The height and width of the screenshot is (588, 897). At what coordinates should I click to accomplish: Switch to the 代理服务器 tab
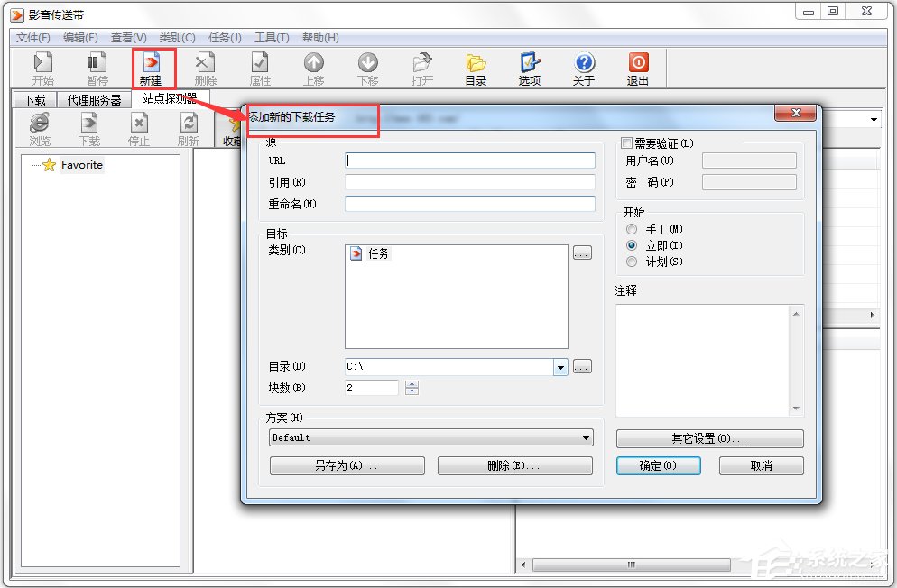point(95,100)
